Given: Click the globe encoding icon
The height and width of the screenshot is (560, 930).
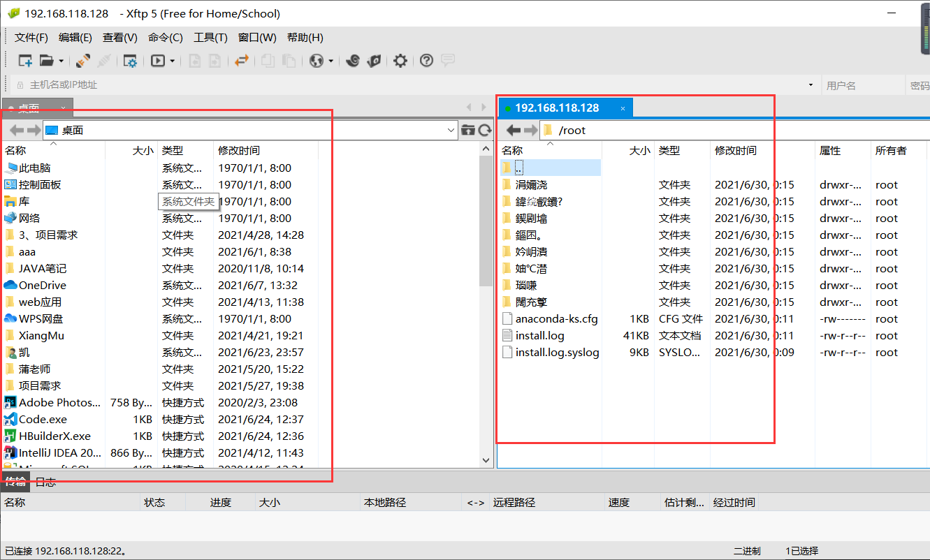Looking at the screenshot, I should click(317, 61).
